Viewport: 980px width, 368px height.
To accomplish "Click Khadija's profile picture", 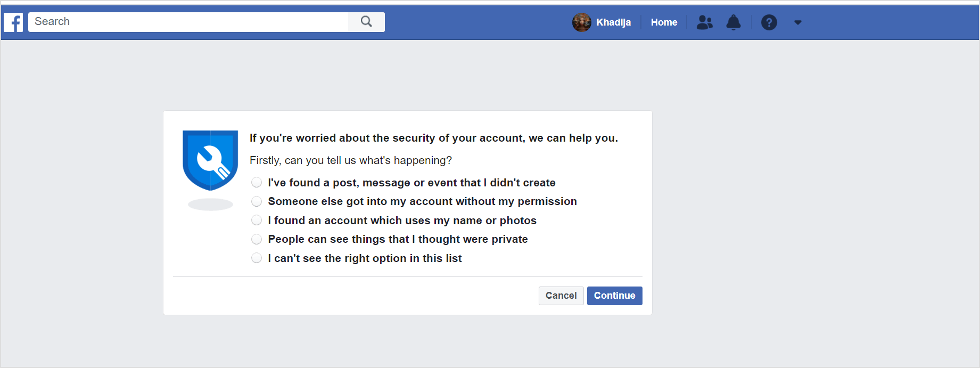I will point(581,22).
